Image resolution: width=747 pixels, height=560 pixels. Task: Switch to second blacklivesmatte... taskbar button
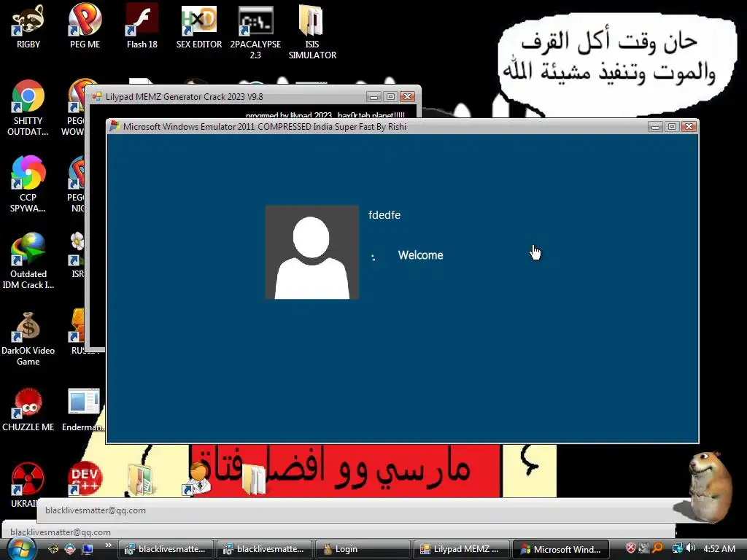tap(265, 549)
